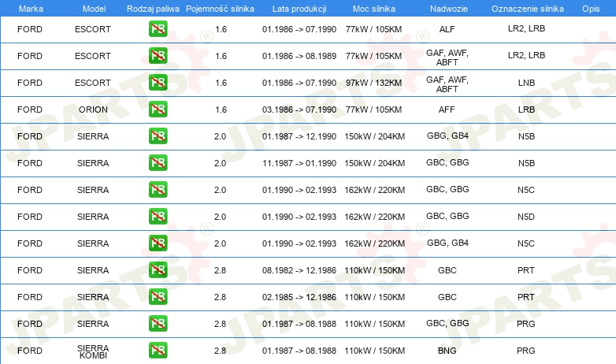
Task: Click the Model column header
Action: click(x=94, y=9)
